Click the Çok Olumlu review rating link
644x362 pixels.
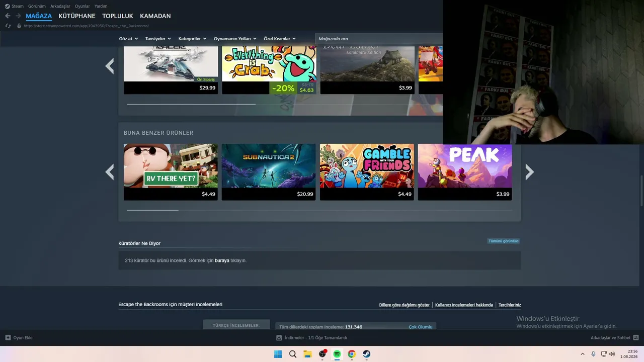(421, 327)
